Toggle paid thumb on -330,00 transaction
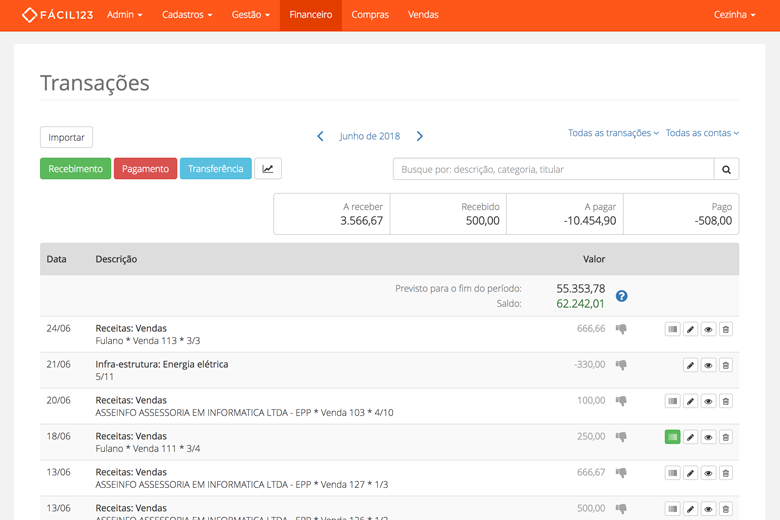 click(x=621, y=365)
